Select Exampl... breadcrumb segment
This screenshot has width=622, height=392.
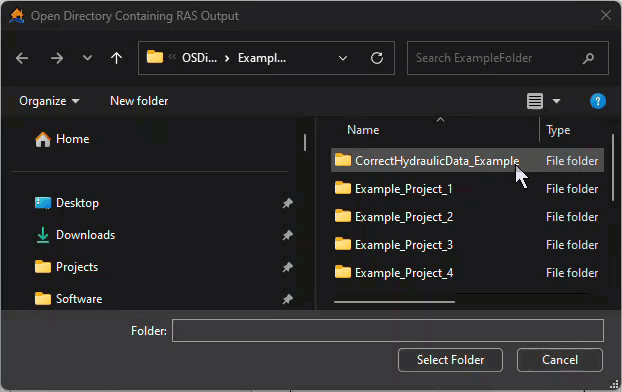click(262, 58)
